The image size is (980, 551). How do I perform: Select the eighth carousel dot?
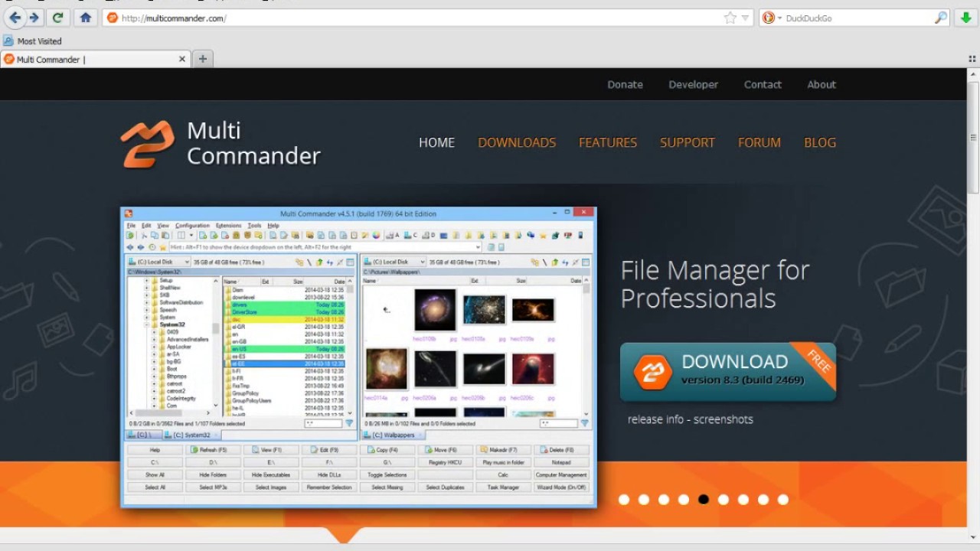point(763,500)
